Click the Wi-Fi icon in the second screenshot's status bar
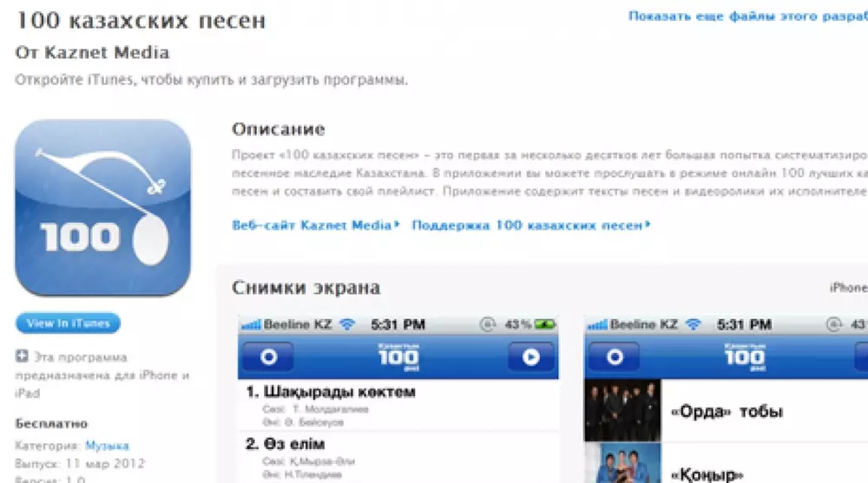This screenshot has width=868, height=483. click(694, 325)
